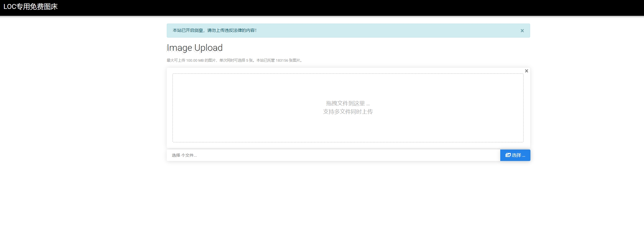Open the LOC专用免费图床 site title link
This screenshot has height=231, width=644.
pyautogui.click(x=30, y=7)
